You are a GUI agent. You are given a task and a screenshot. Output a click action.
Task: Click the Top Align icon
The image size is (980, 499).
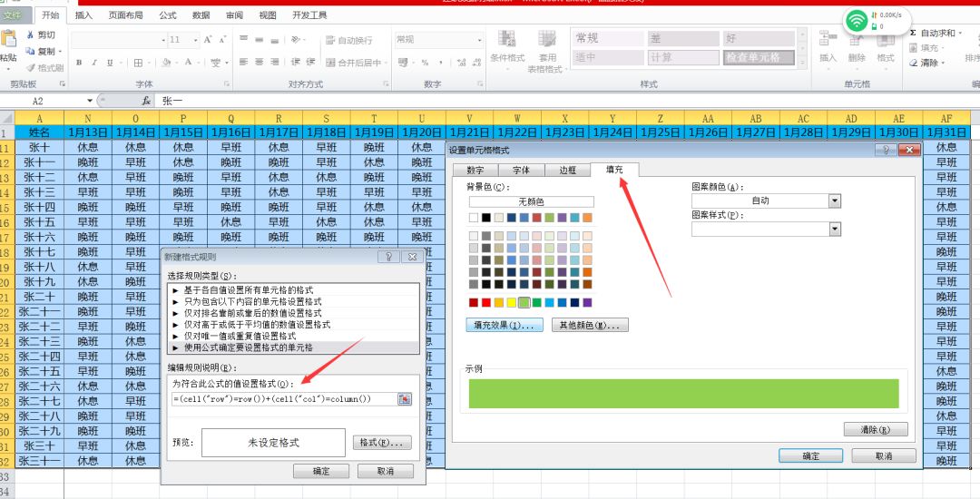click(244, 39)
